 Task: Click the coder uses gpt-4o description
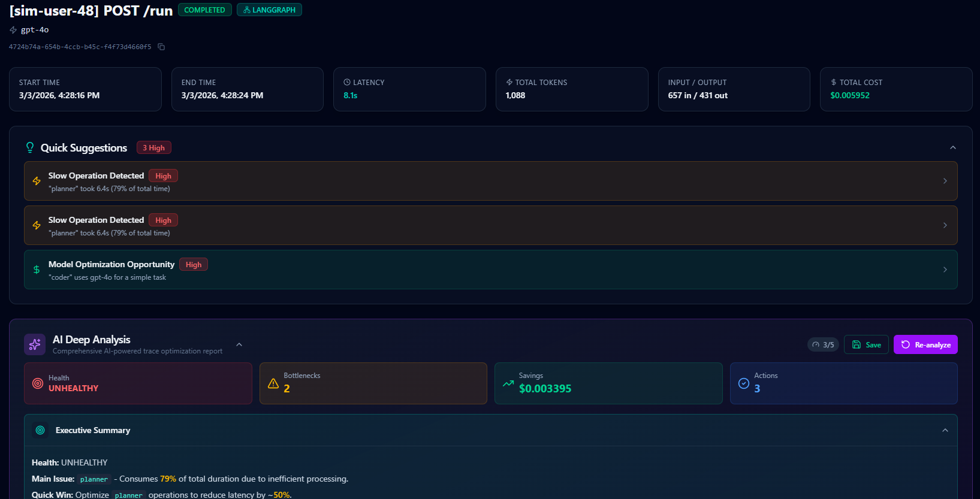click(107, 277)
